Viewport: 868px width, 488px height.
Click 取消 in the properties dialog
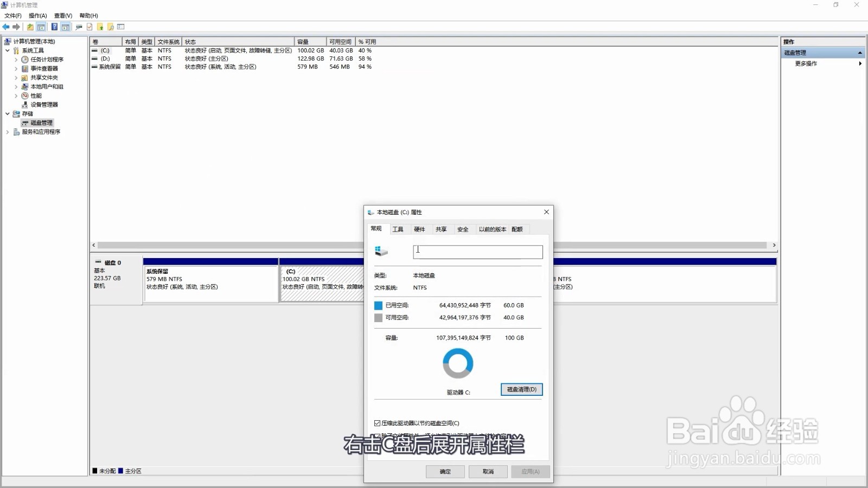pos(488,471)
